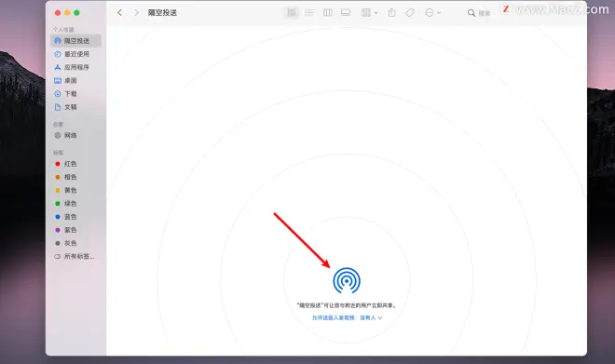615x364 pixels.
Task: Close the Finder window with red button
Action: click(x=58, y=13)
